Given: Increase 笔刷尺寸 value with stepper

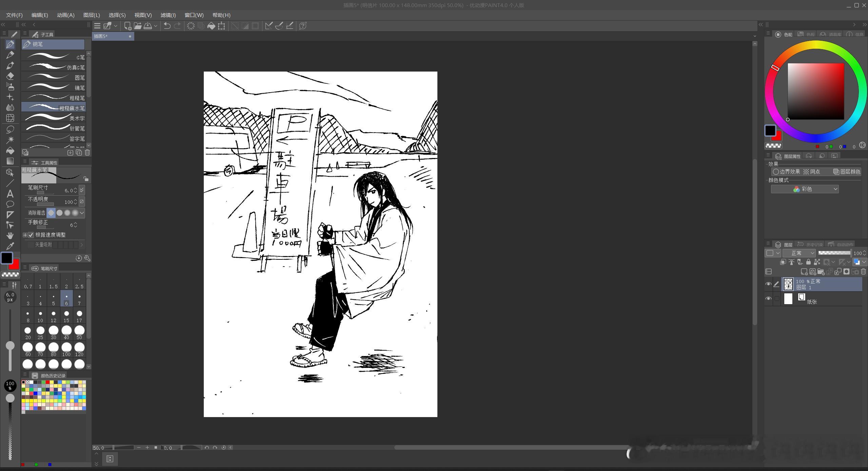Looking at the screenshot, I should tap(75, 189).
